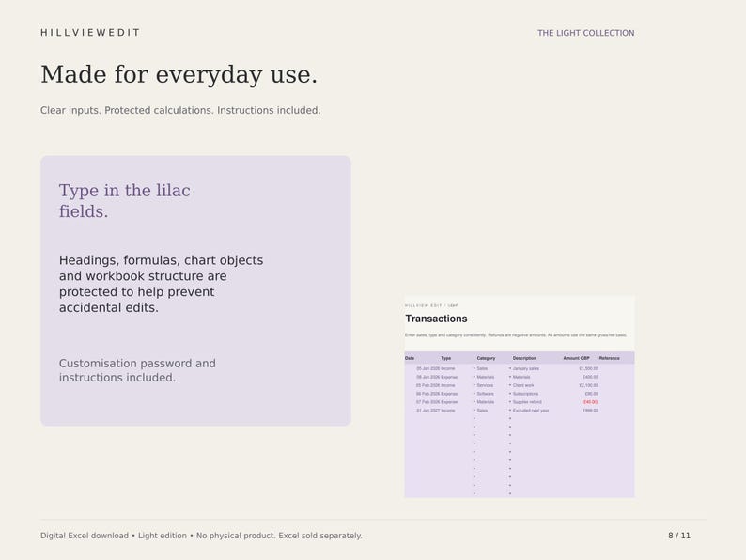Click the 'Headings, formulas, chart objects' paragraph
This screenshot has height=560, width=746.
coord(161,284)
